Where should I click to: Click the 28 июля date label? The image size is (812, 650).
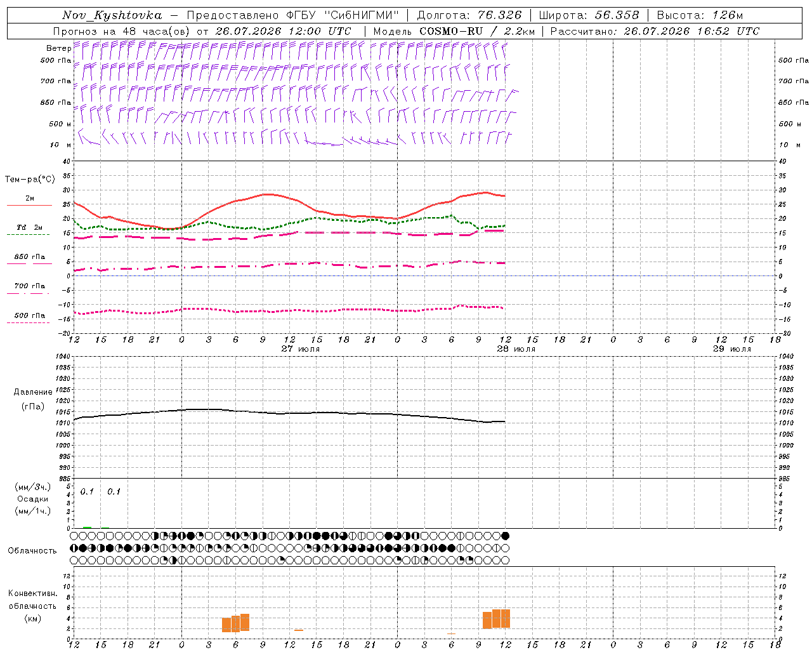click(x=516, y=349)
